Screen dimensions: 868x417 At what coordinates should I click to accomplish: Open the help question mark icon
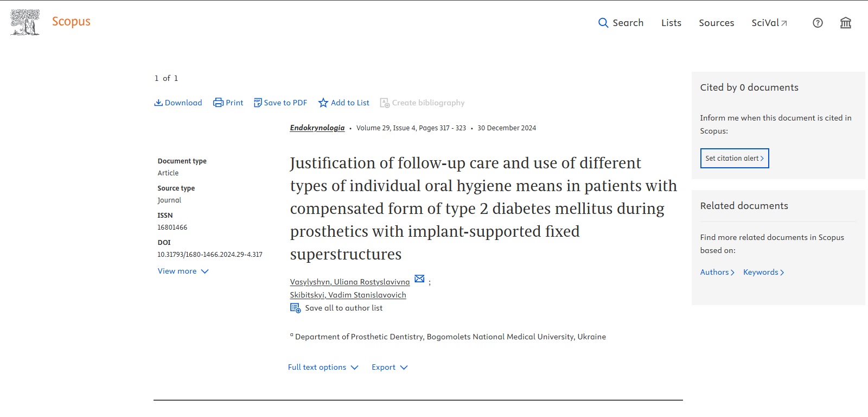(818, 23)
